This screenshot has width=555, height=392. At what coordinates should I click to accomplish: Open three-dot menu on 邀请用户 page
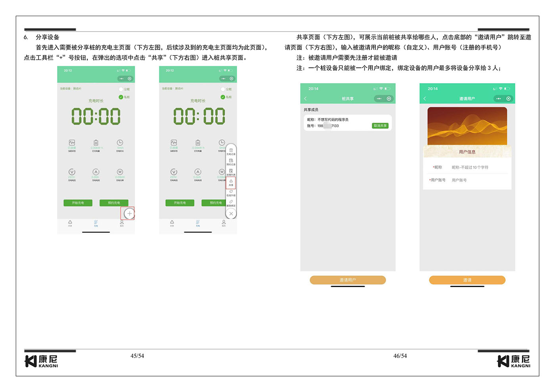(498, 99)
